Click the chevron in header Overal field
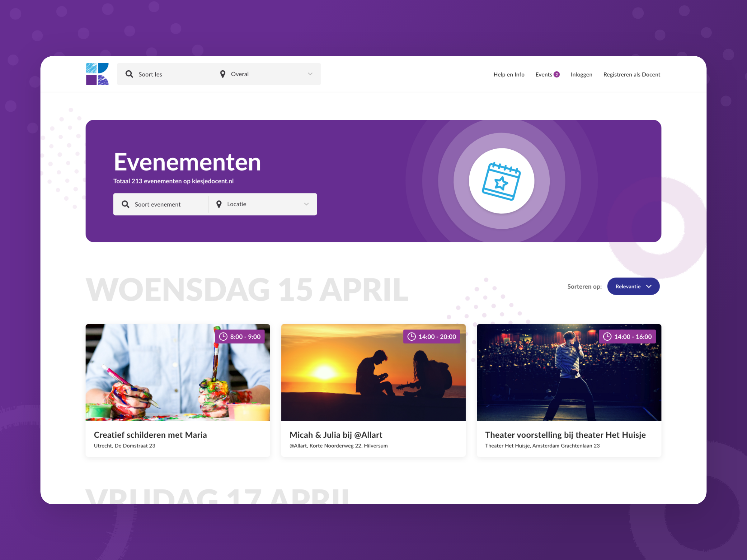 pyautogui.click(x=310, y=74)
